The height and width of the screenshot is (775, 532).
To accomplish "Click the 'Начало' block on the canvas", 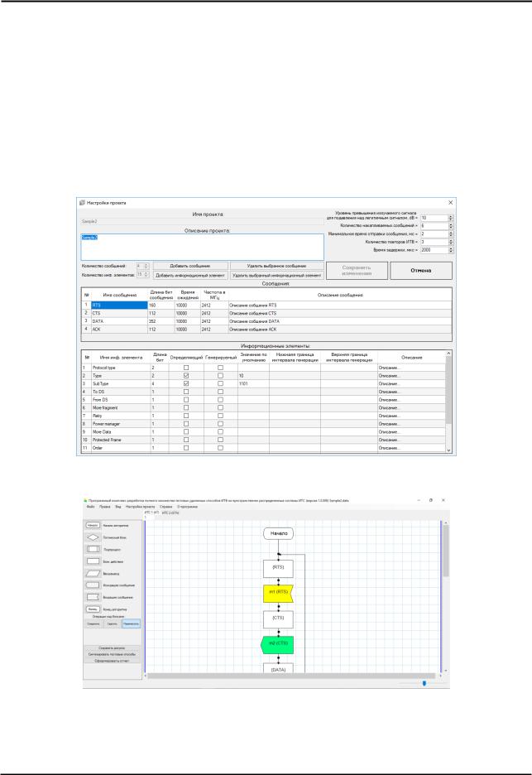I will (279, 533).
